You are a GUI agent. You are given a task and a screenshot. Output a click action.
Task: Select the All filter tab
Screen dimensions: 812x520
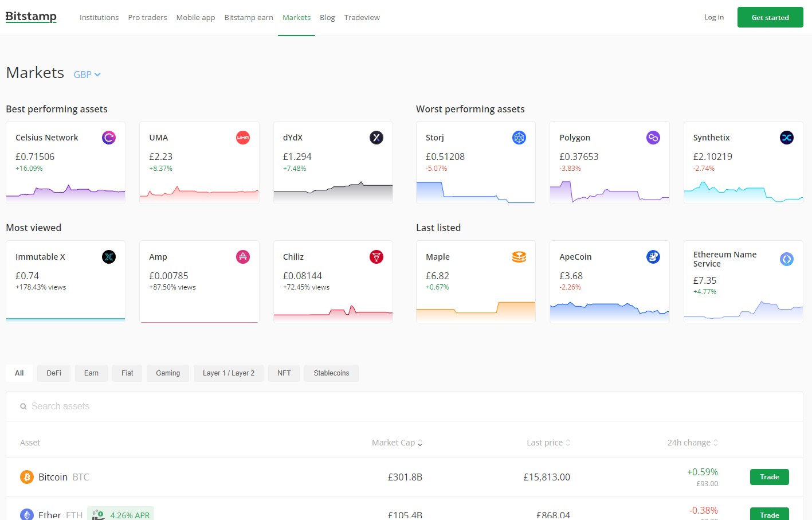tap(19, 373)
